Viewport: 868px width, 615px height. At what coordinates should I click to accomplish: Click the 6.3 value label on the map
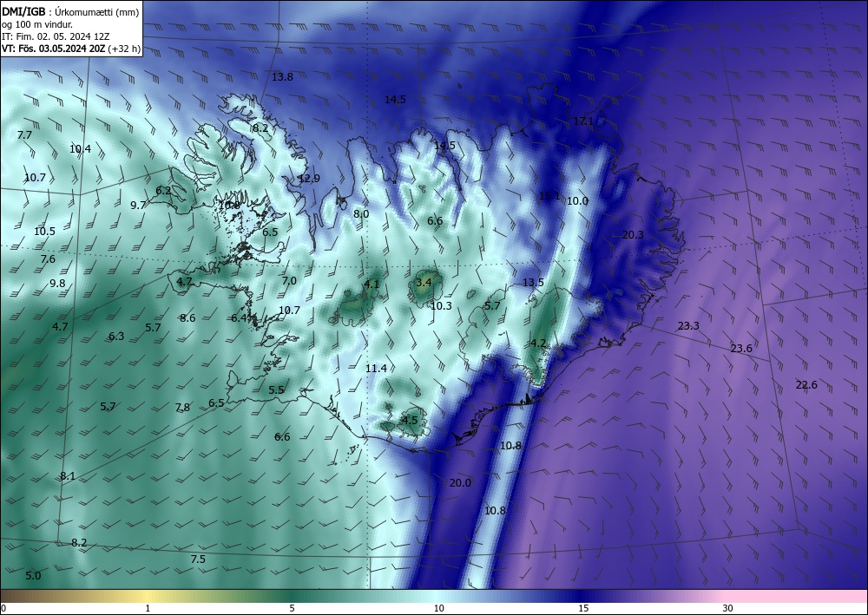click(116, 337)
